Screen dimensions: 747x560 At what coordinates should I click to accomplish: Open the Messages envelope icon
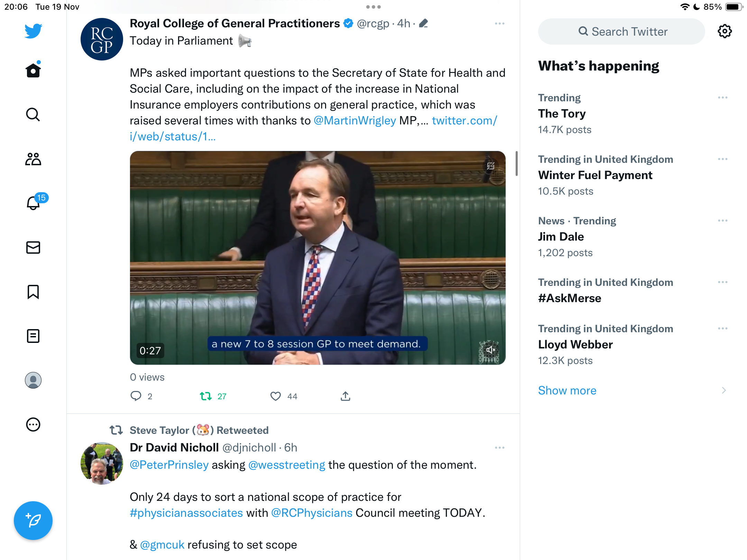[33, 248]
